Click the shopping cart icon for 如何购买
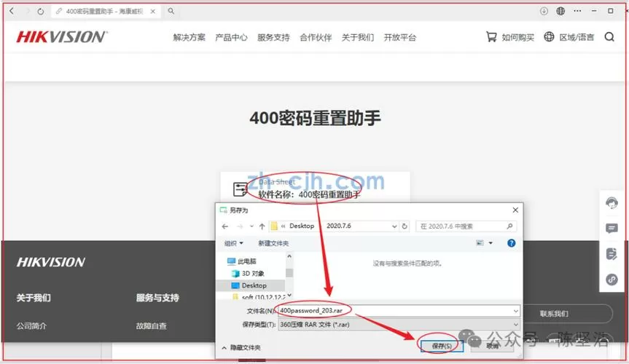Image resolution: width=629 pixels, height=364 pixels. point(491,37)
